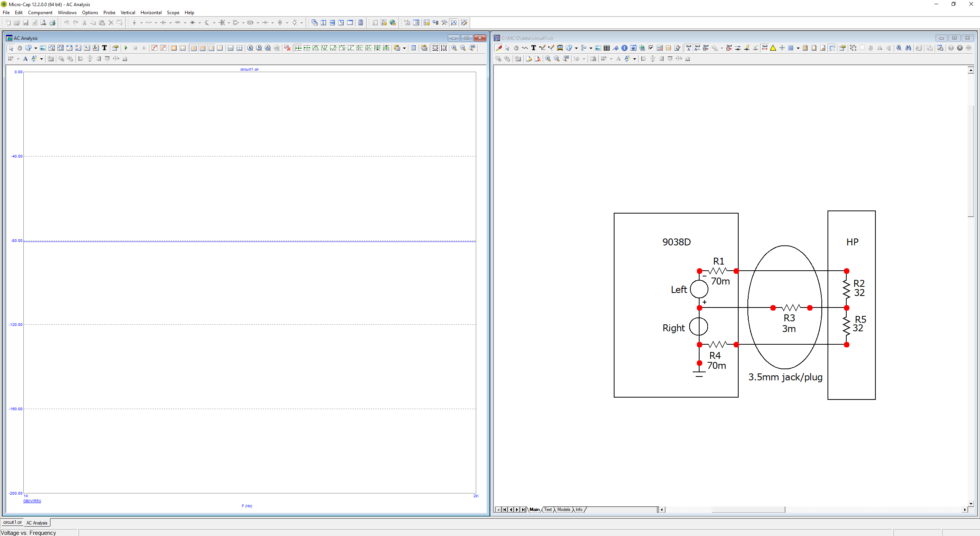Click Zoom In magnifier in schematic second toolbar
Image resolution: width=980 pixels, height=536 pixels.
pyautogui.click(x=548, y=59)
